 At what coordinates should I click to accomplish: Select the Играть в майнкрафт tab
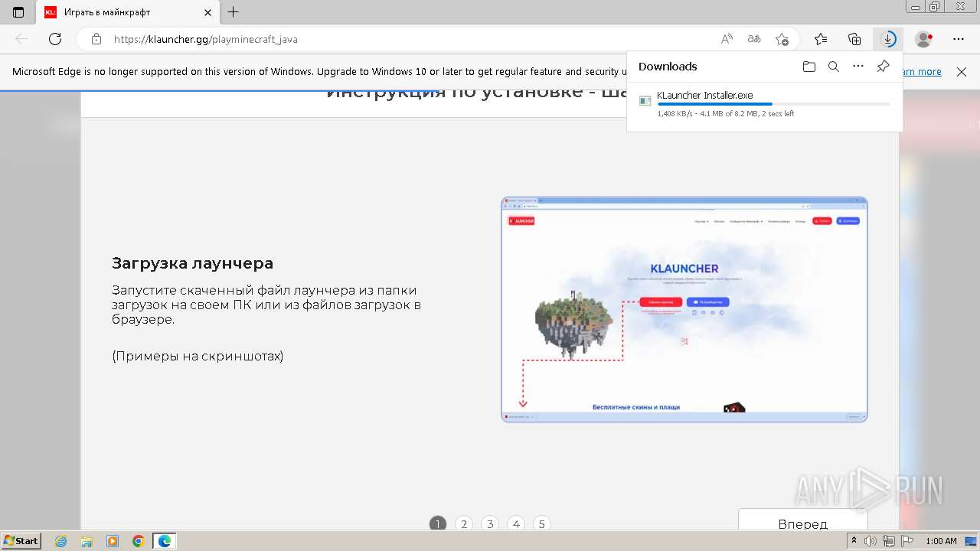pyautogui.click(x=127, y=12)
